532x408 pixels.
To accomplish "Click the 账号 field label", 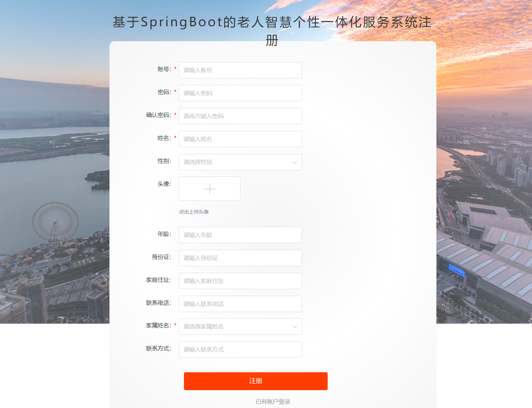I will (164, 69).
